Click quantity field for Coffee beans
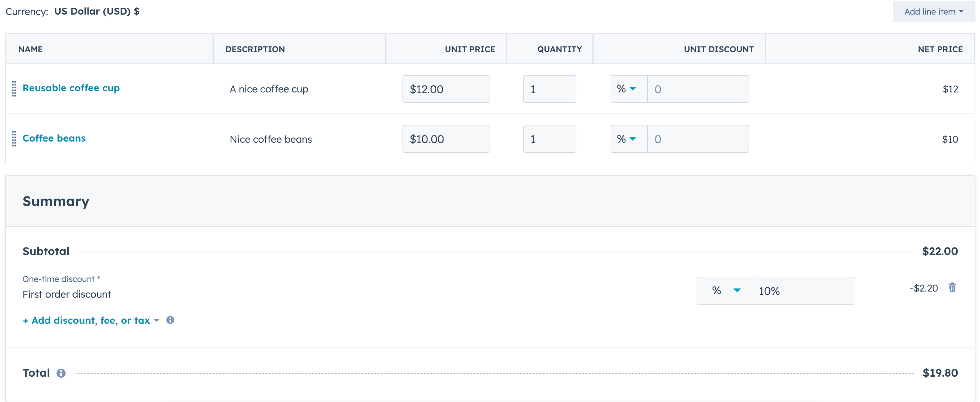The image size is (980, 402). [549, 139]
